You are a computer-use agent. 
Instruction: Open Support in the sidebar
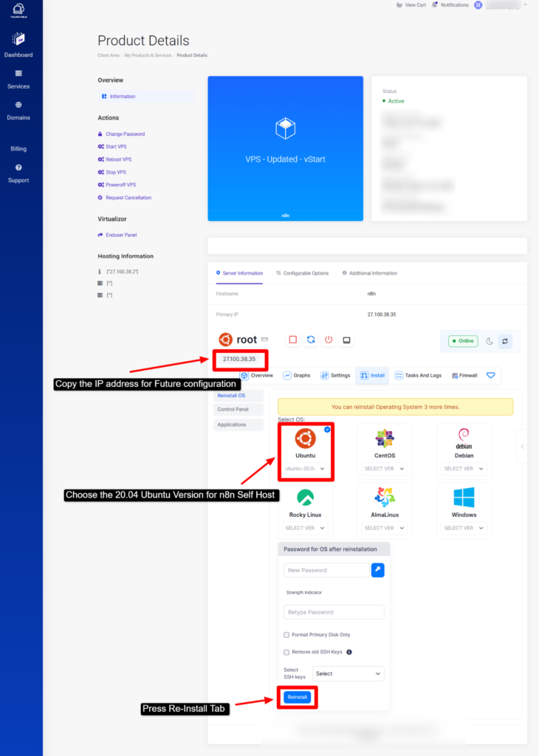point(18,173)
